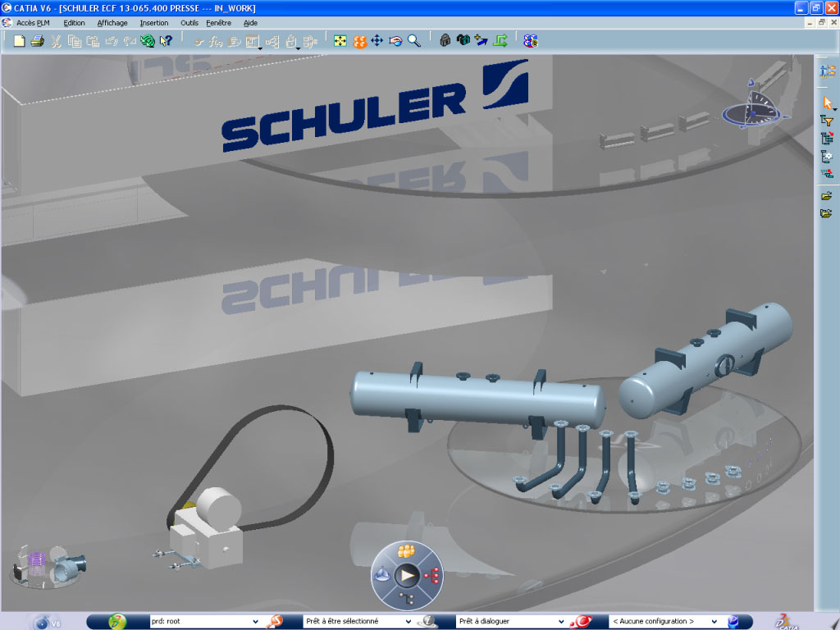Open the 'prd: root' dropdown

(x=255, y=622)
